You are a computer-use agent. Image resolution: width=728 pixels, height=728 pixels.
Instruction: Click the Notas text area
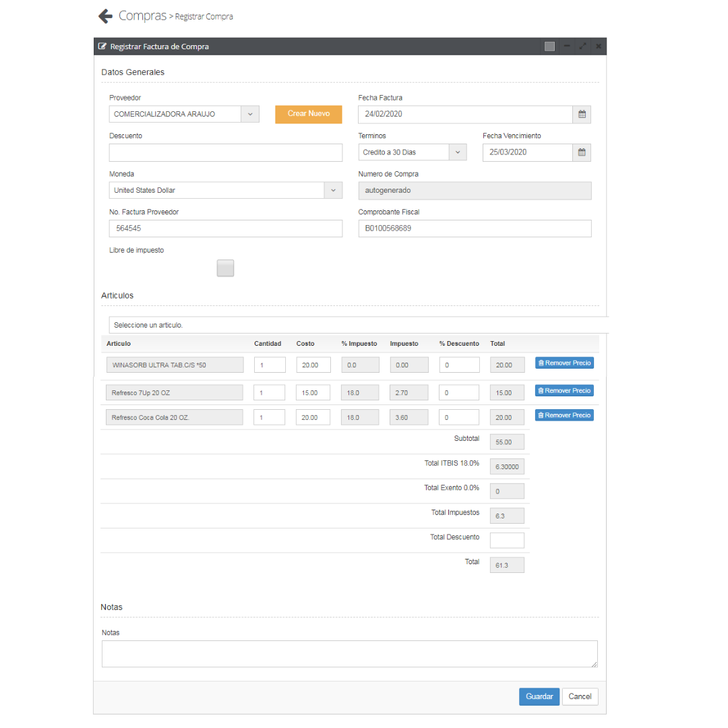coord(349,654)
